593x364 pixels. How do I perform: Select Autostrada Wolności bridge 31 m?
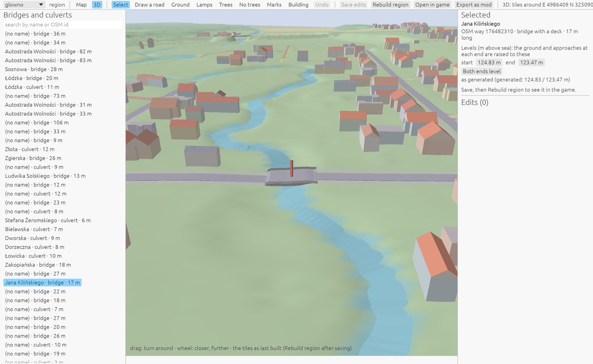point(48,105)
